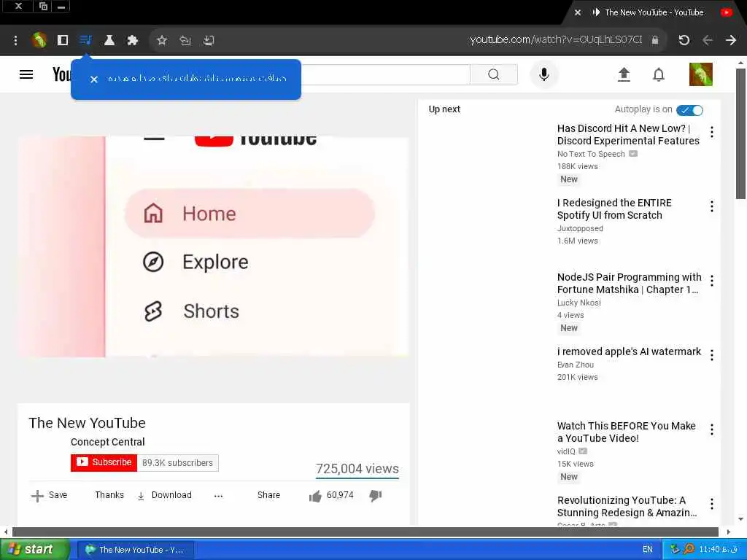
Task: Like the video with thumbs up
Action: (315, 496)
